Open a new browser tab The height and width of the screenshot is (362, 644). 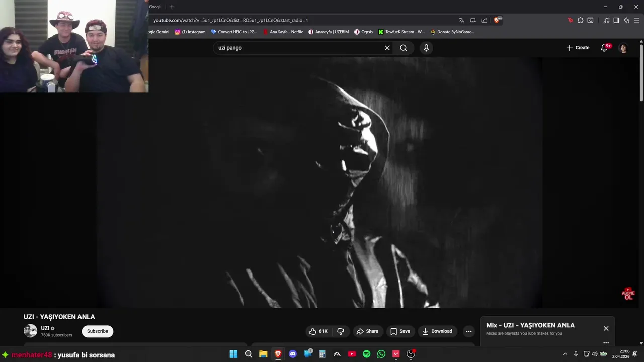172,7
